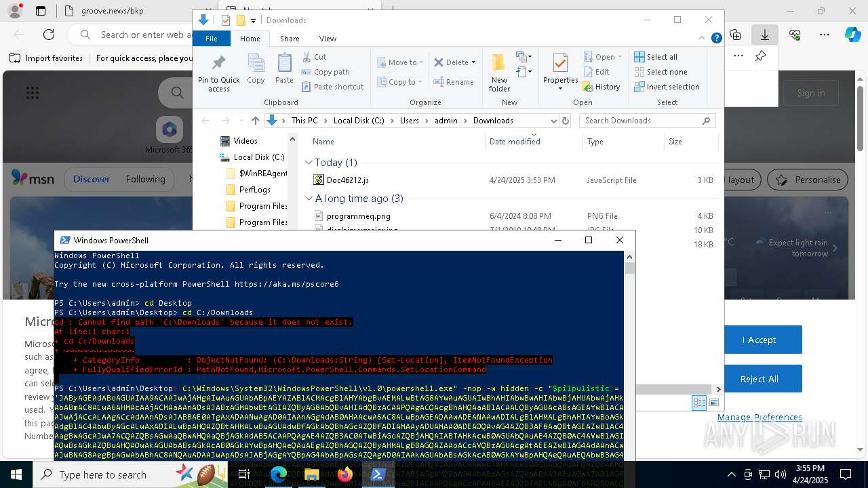The image size is (868, 488).
Task: Open browser Downloads icon in Edge toolbar
Action: point(764,35)
